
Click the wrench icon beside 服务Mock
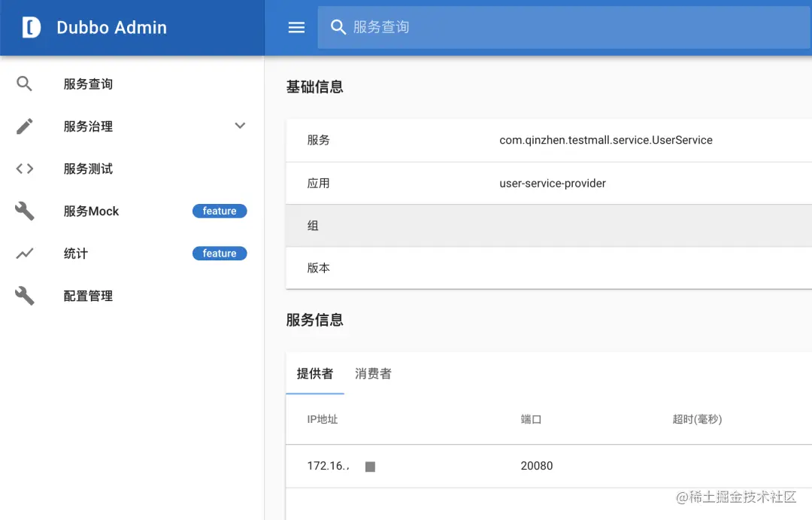coord(23,211)
